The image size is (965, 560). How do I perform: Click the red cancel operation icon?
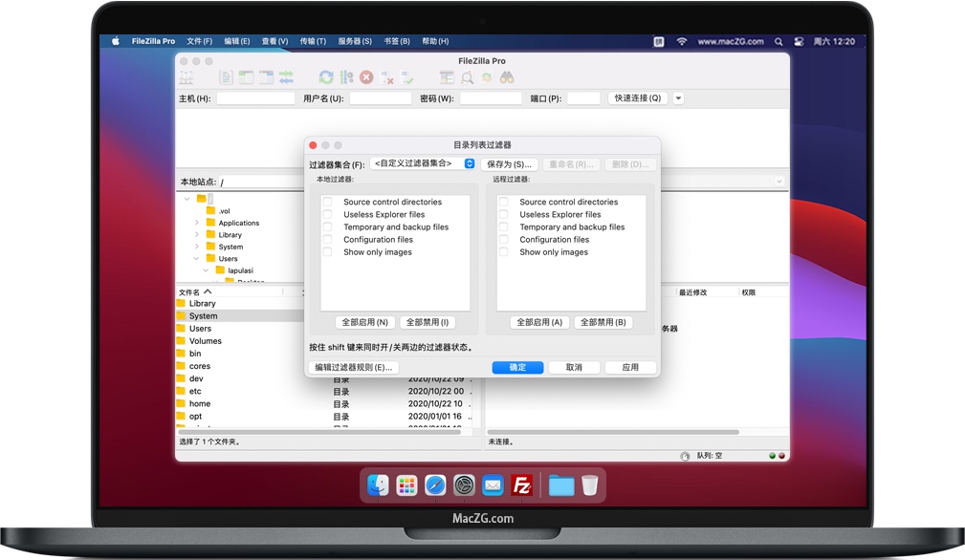[366, 77]
